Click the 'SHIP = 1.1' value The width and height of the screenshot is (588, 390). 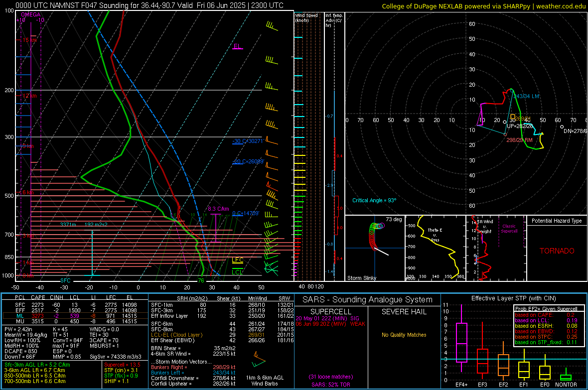pyautogui.click(x=116, y=381)
